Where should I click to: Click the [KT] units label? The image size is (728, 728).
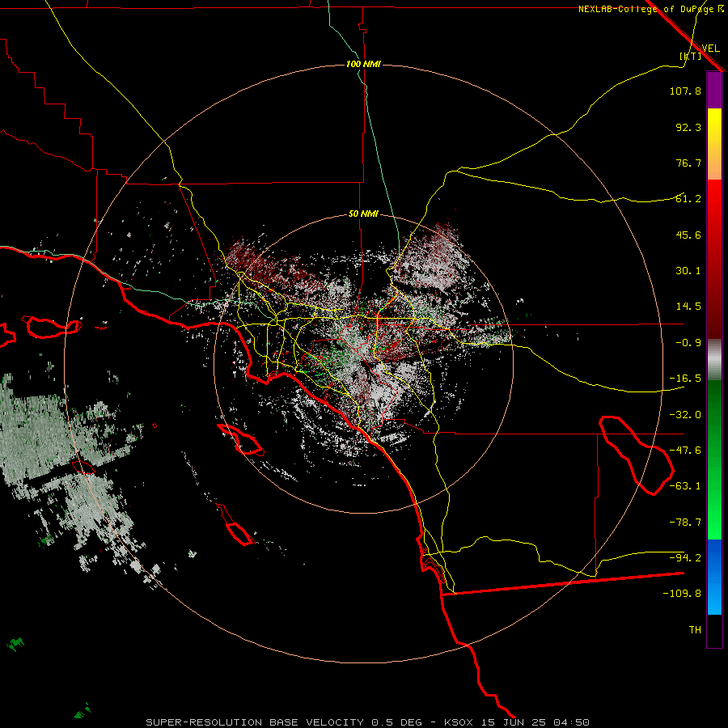691,56
